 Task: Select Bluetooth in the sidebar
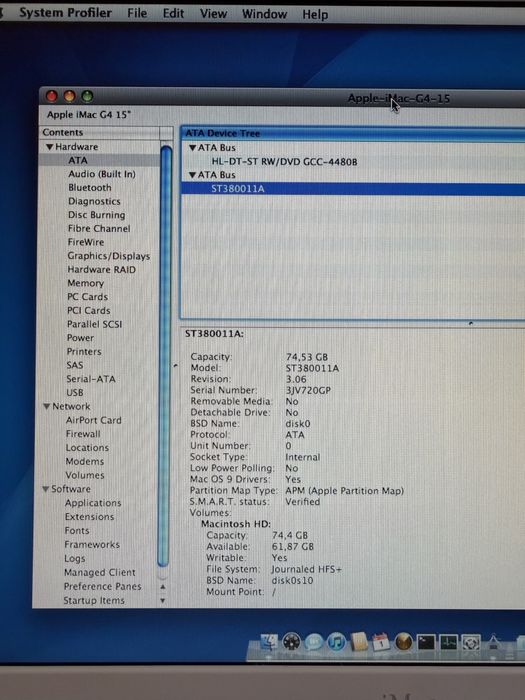pyautogui.click(x=90, y=188)
